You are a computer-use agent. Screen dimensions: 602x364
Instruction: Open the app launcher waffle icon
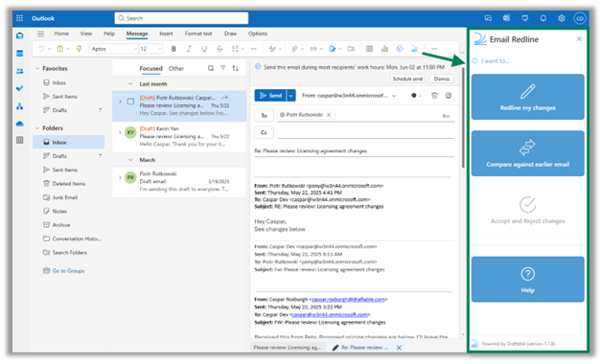(19, 18)
